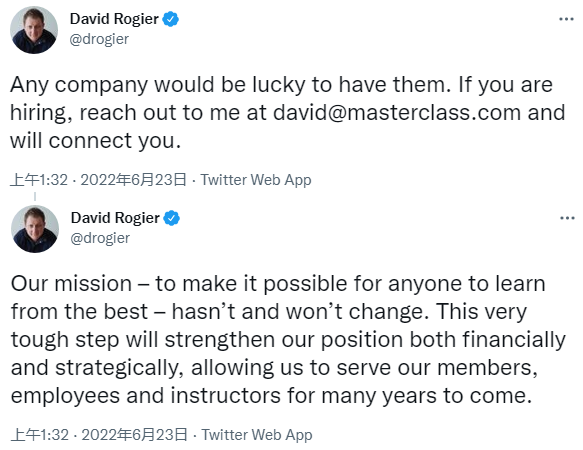The height and width of the screenshot is (450, 583).
Task: Click the david@masterclass.com email link
Action: click(x=397, y=113)
